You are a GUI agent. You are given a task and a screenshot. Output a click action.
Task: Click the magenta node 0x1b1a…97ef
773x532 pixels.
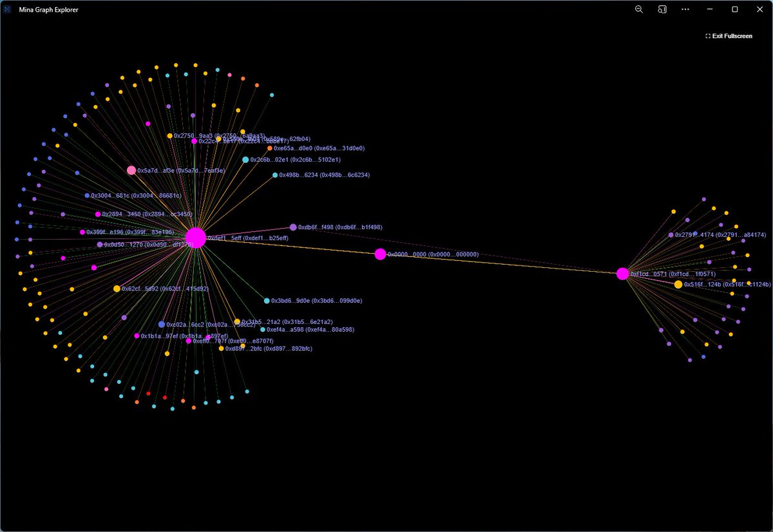point(137,336)
